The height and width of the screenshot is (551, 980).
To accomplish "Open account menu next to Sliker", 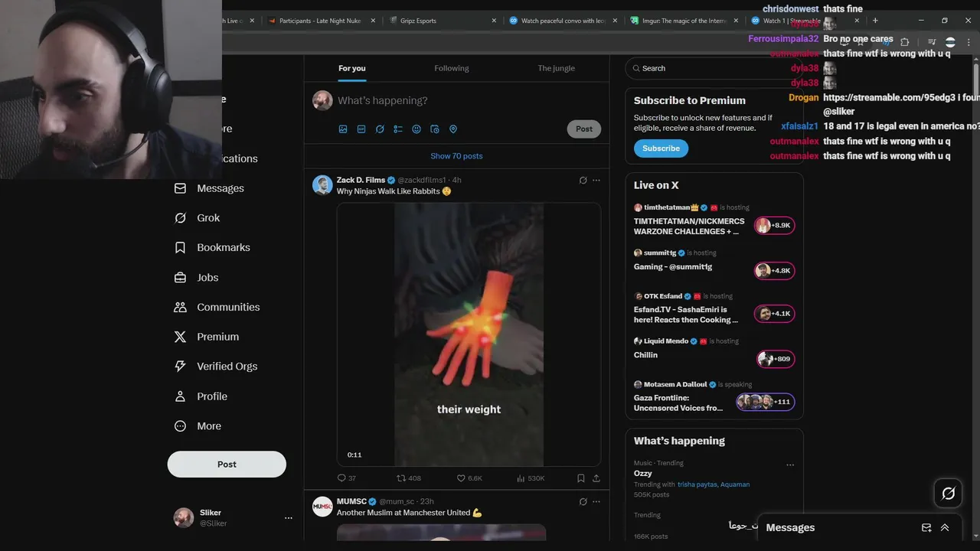I will (x=289, y=518).
